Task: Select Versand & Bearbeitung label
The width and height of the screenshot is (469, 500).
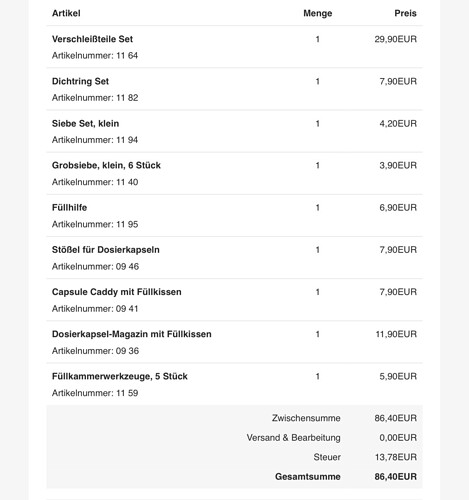Action: 294,438
